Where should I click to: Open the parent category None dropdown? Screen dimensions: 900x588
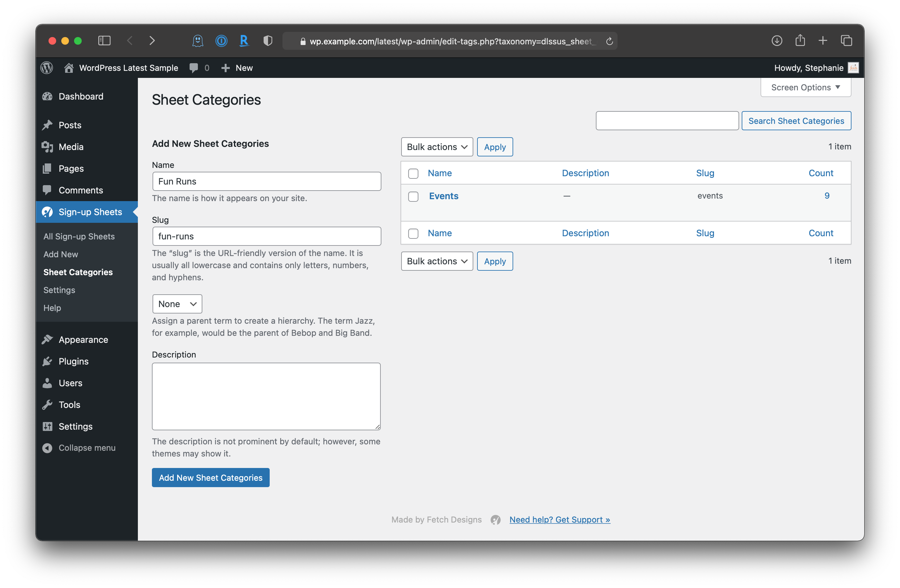click(x=177, y=304)
